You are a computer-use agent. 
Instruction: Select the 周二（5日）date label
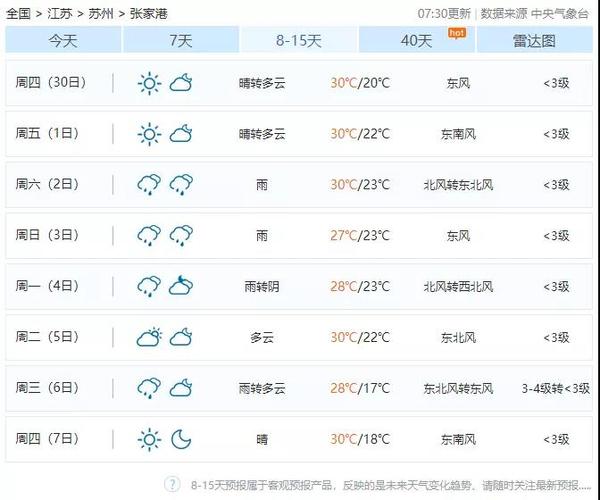pos(47,337)
